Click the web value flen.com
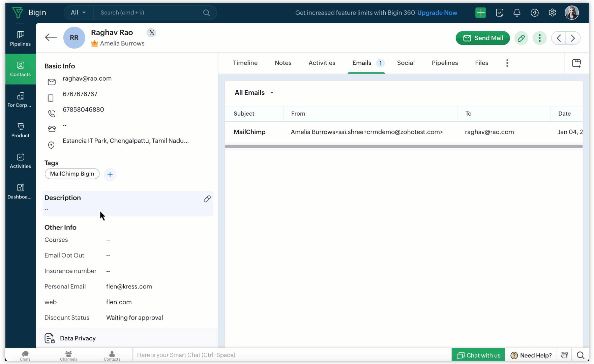 click(x=119, y=302)
